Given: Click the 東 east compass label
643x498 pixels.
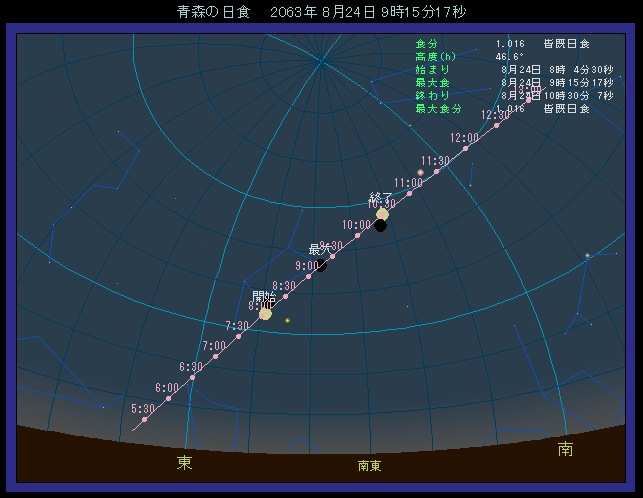Looking at the screenshot, I should [x=185, y=462].
